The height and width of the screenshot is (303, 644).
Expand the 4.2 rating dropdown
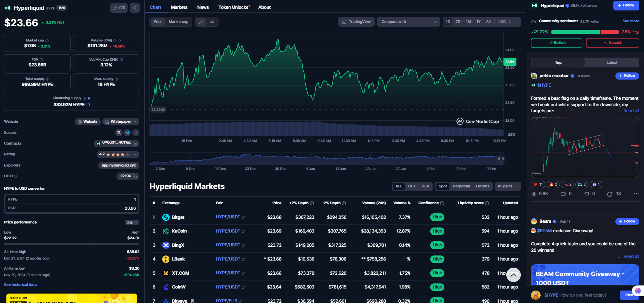(118, 154)
